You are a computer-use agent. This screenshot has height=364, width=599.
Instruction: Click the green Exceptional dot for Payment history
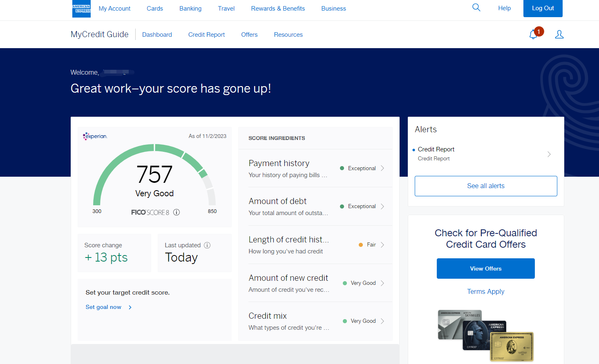tap(342, 168)
